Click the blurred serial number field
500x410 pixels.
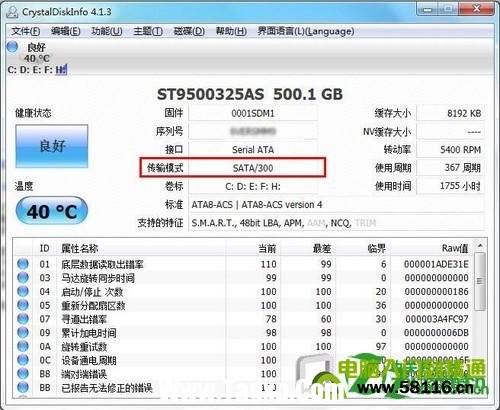253,131
